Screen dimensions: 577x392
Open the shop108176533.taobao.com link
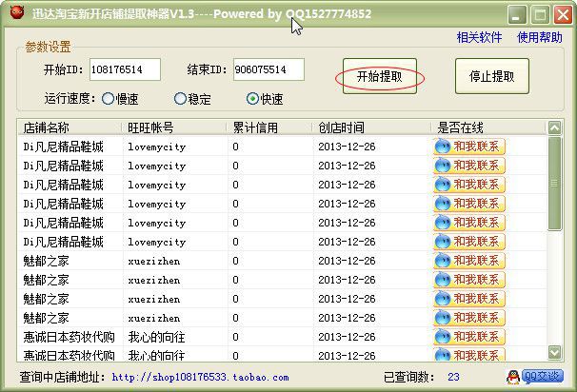(x=200, y=378)
